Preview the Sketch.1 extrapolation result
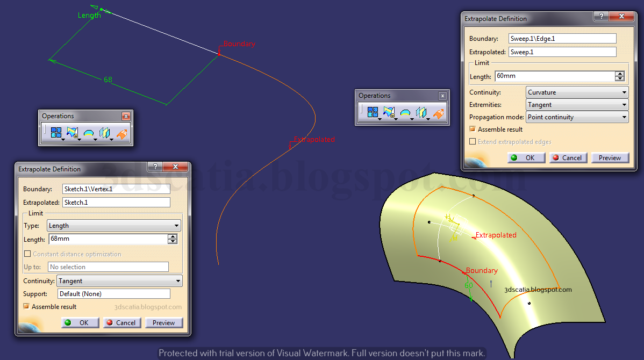This screenshot has width=644, height=360. (x=163, y=322)
